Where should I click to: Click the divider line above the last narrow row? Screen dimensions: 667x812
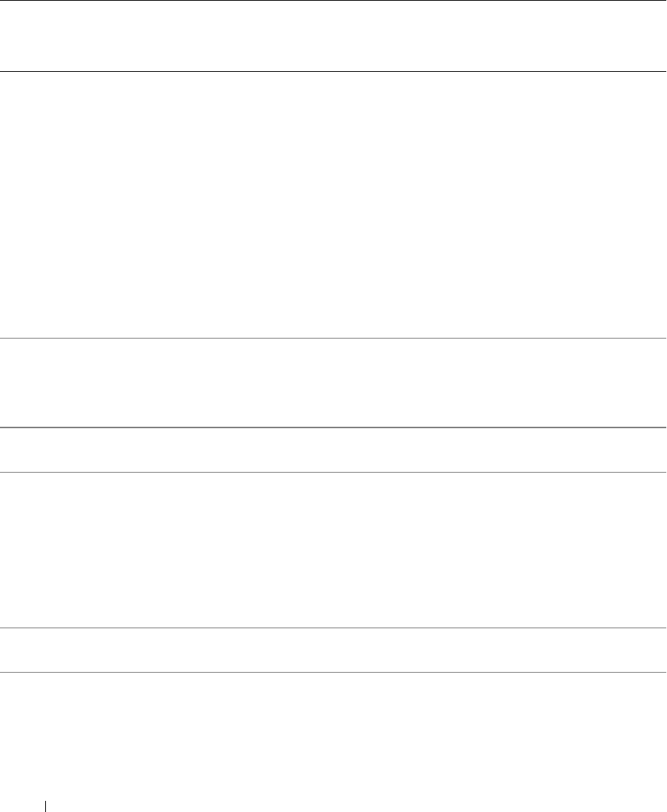point(333,628)
